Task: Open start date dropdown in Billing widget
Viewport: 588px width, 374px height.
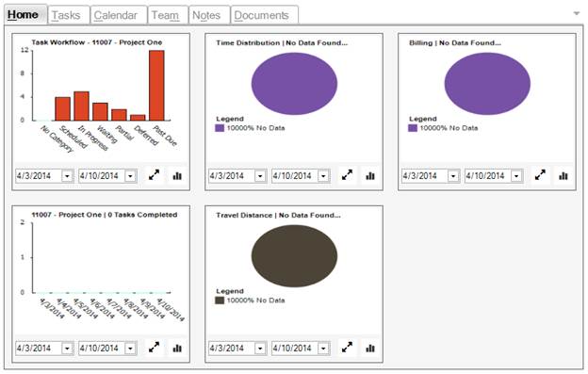Action: tap(453, 176)
